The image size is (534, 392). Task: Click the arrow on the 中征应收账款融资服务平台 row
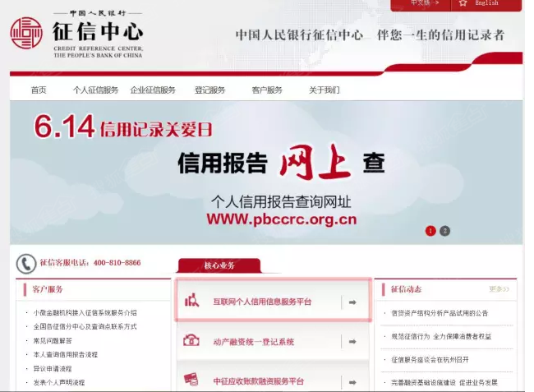pyautogui.click(x=352, y=382)
